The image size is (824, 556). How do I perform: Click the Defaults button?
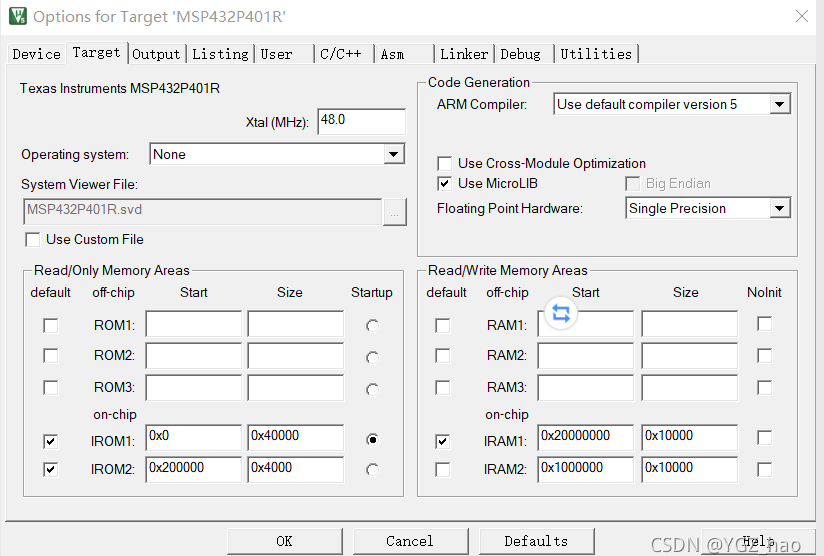point(536,541)
